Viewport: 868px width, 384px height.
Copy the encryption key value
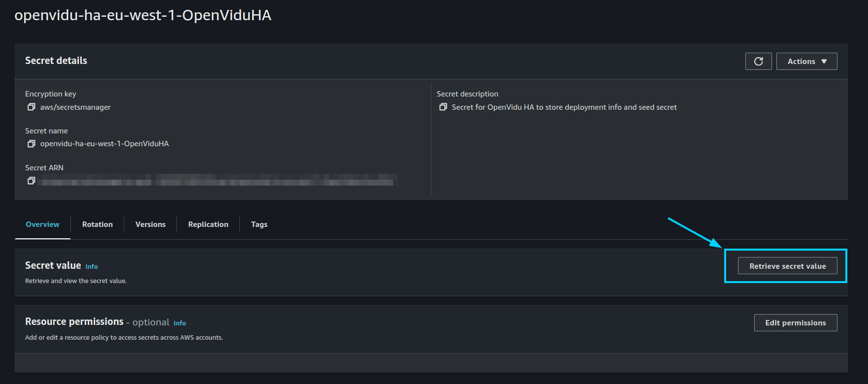coord(32,107)
